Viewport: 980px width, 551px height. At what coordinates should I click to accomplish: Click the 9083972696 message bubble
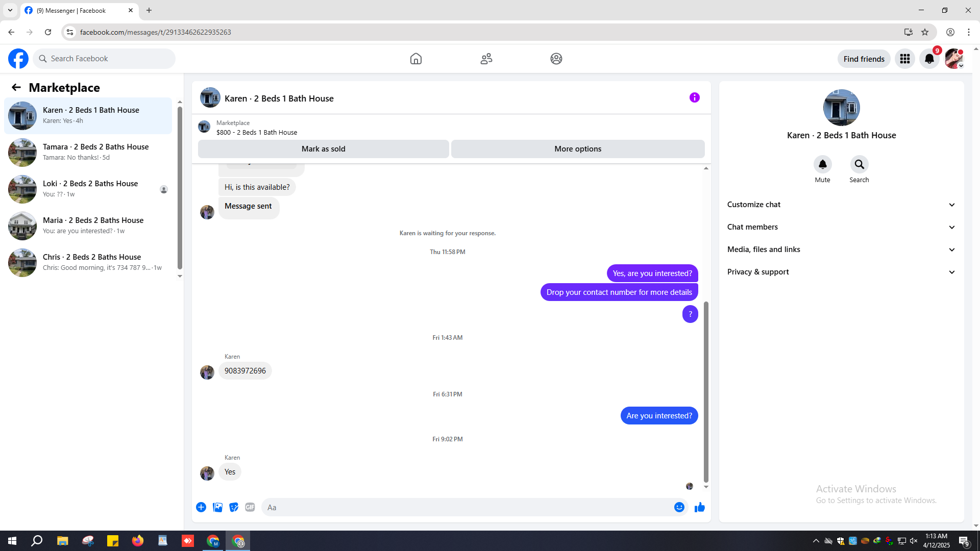(x=245, y=371)
